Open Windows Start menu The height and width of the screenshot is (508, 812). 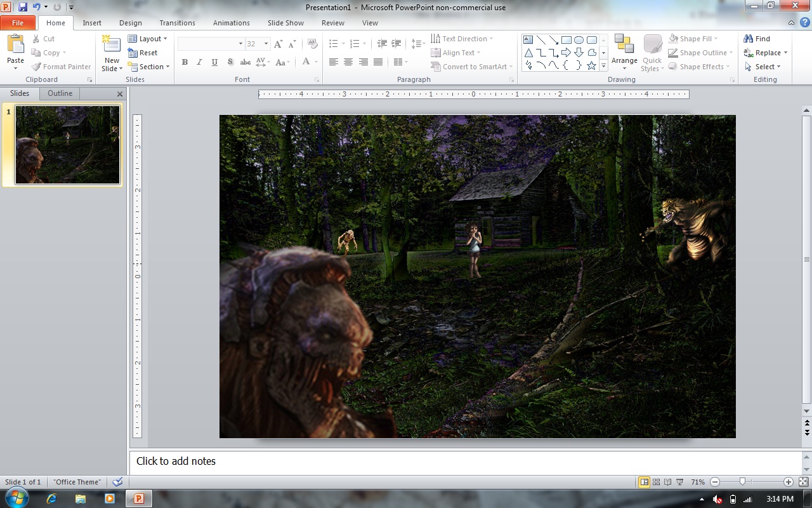click(17, 498)
